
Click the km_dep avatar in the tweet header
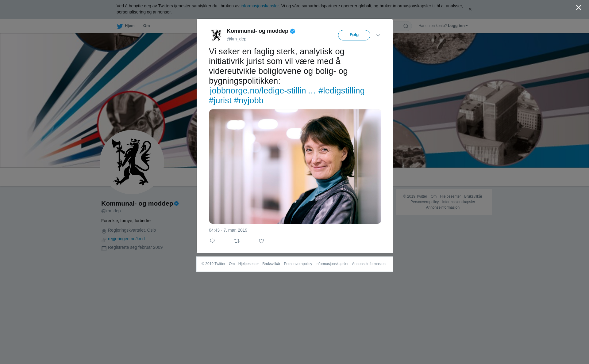(216, 35)
